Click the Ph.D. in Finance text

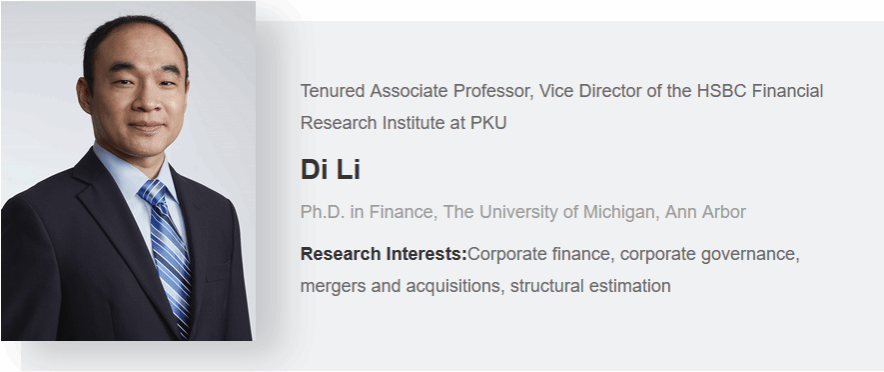(x=366, y=212)
